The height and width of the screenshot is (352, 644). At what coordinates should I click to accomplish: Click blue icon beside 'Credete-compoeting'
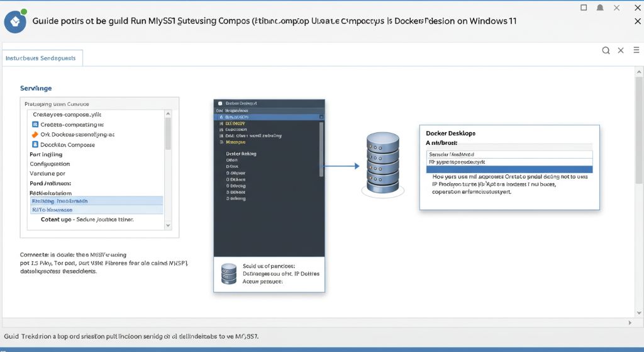coord(35,124)
